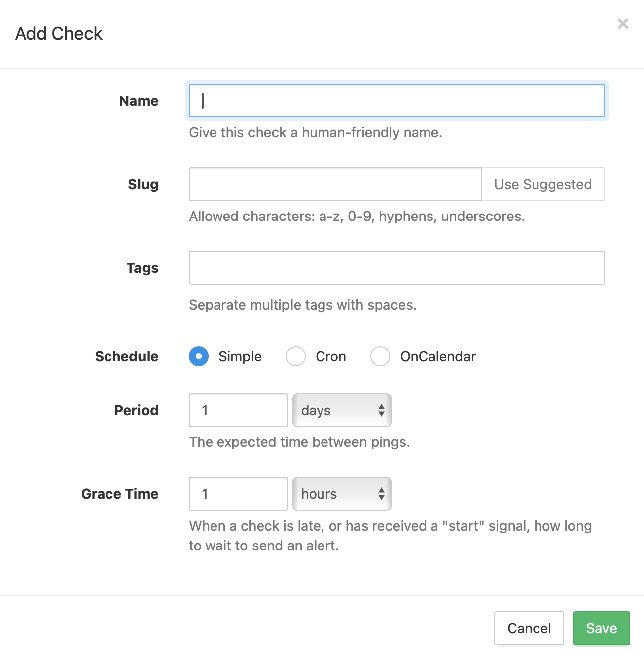Focus the Slug input box
Image resolution: width=644 pixels, height=655 pixels.
tap(335, 184)
